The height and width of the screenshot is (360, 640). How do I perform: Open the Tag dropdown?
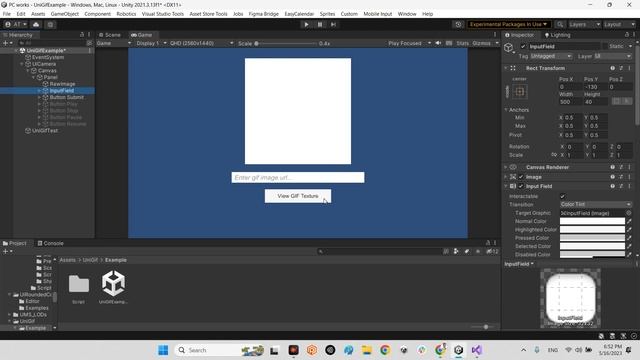[551, 56]
